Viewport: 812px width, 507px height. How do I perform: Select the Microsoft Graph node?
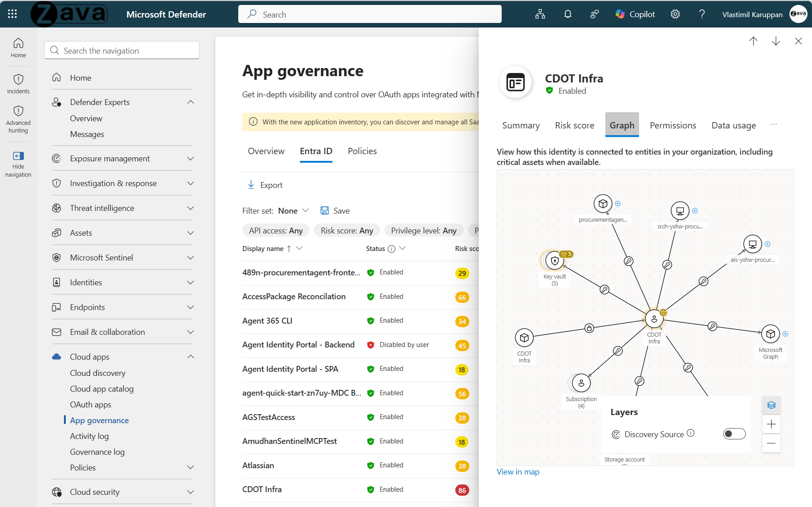771,334
